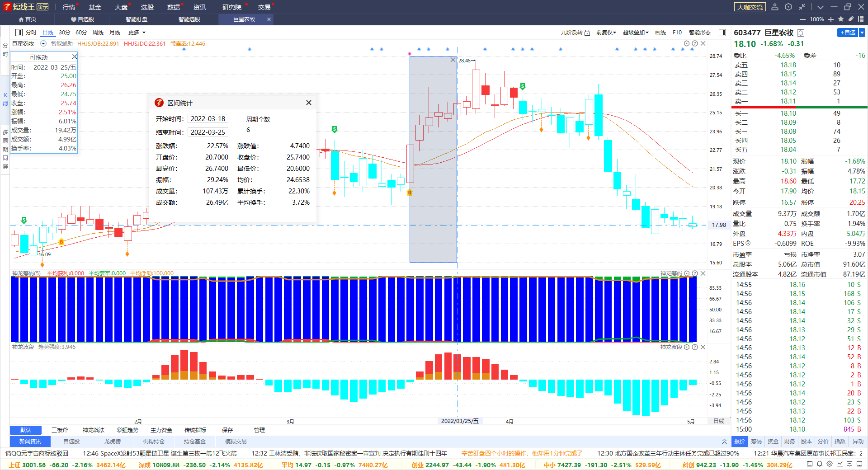The height and width of the screenshot is (470, 868).
Task: Close the 区间统计 dialog
Action: pyautogui.click(x=309, y=103)
